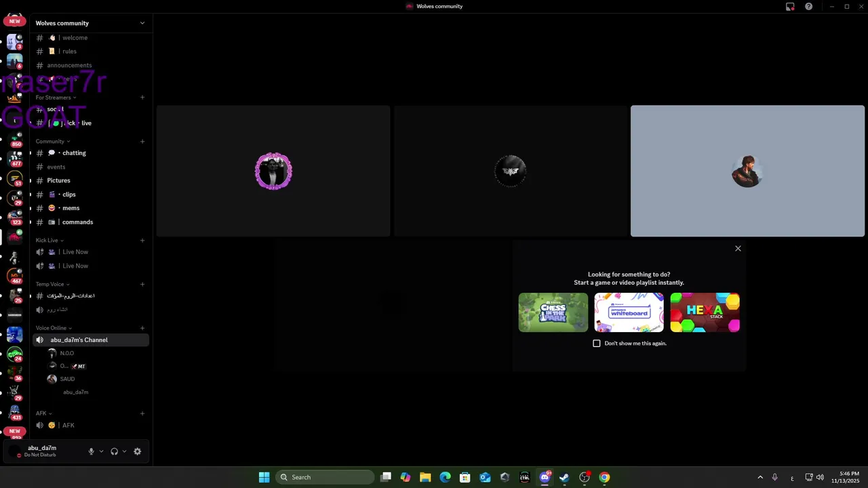
Task: Open the announcements channel
Action: [x=90, y=65]
